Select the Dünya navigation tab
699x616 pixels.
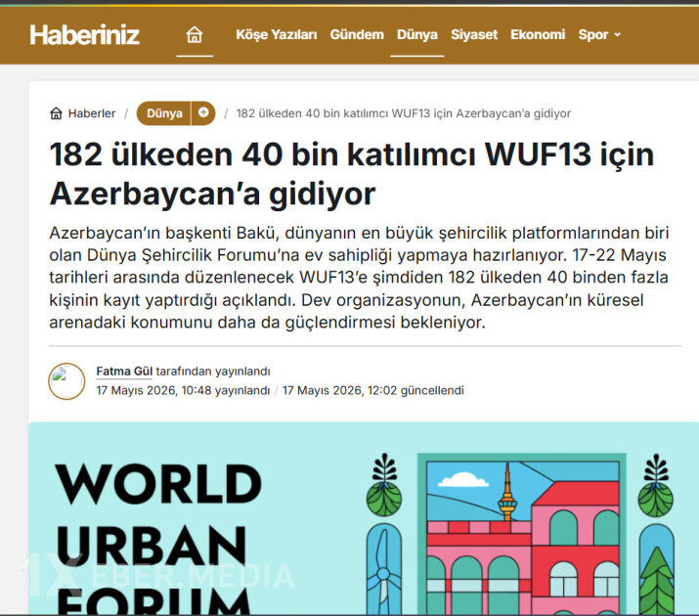[x=417, y=34]
